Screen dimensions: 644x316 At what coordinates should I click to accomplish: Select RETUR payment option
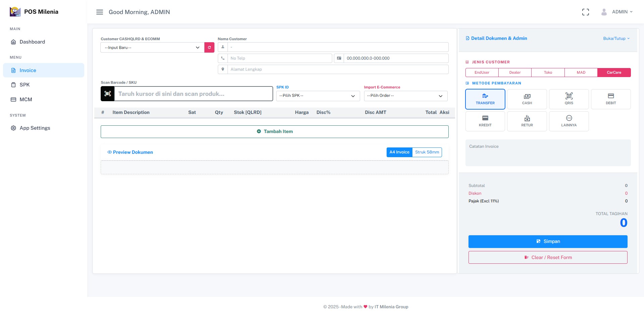tap(527, 121)
